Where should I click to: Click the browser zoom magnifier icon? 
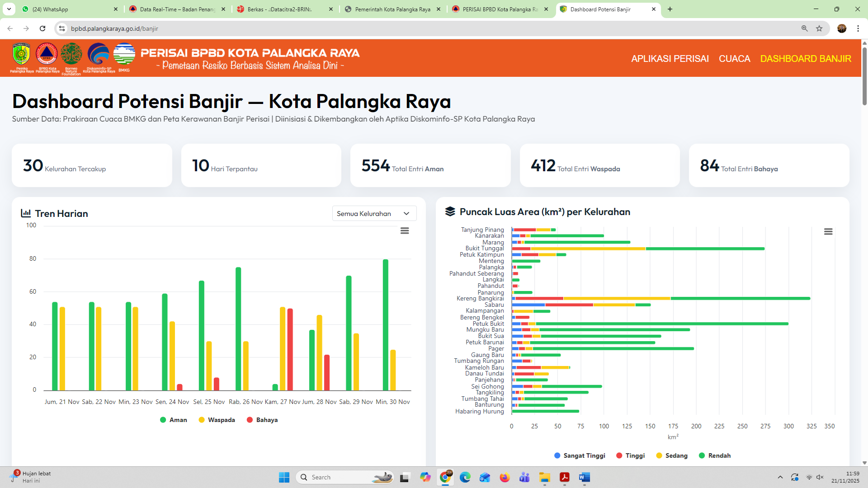(804, 28)
